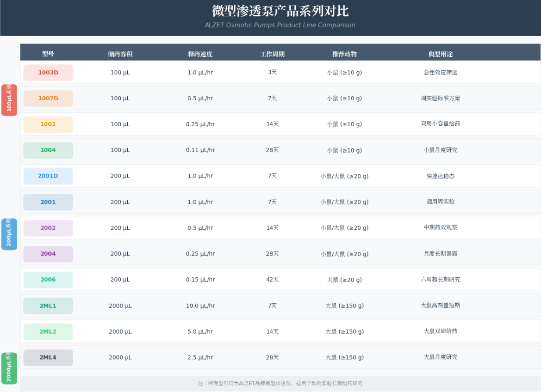
Task: Select the 2ML2 product badge
Action: pos(48,331)
